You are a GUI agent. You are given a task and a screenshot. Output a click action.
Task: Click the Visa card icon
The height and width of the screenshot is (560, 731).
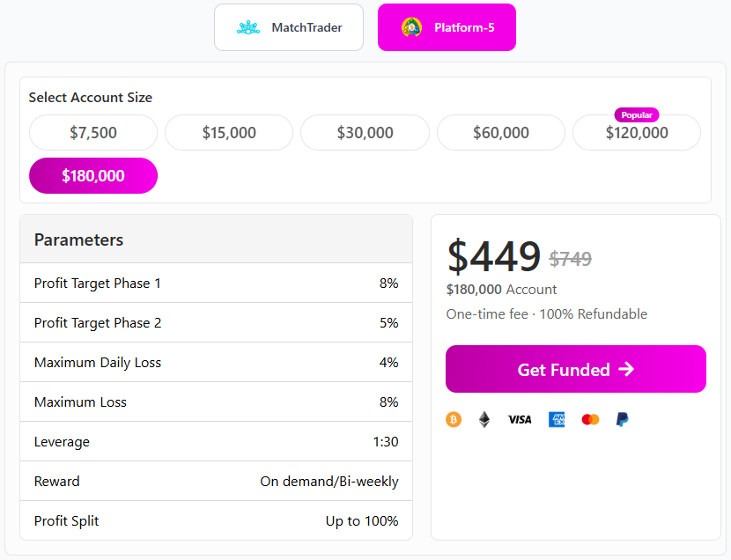520,420
